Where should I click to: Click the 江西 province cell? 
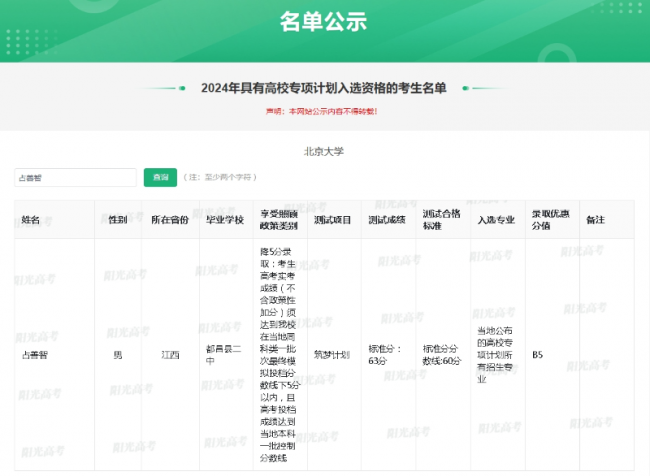170,355
